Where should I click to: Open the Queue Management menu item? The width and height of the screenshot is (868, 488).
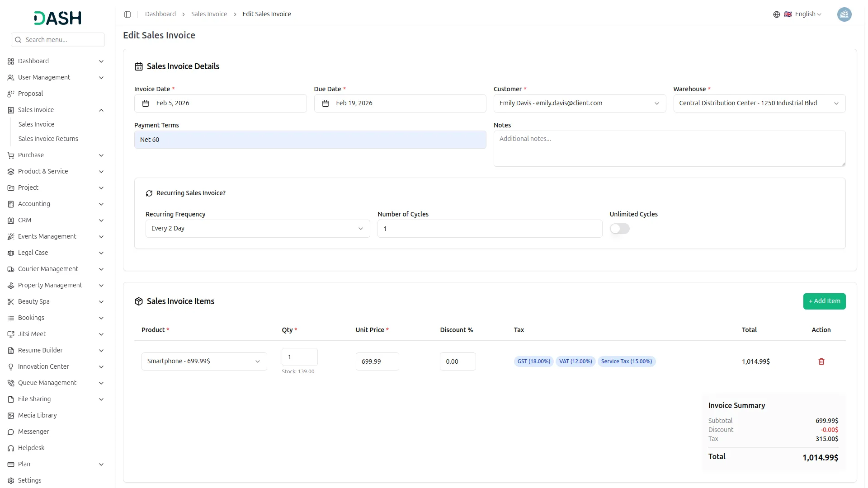[x=56, y=383]
